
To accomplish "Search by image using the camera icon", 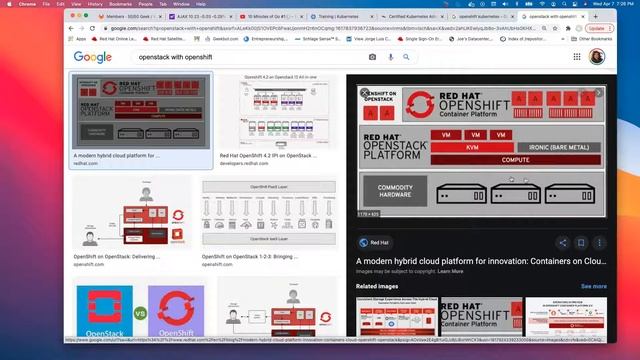I will [372, 57].
